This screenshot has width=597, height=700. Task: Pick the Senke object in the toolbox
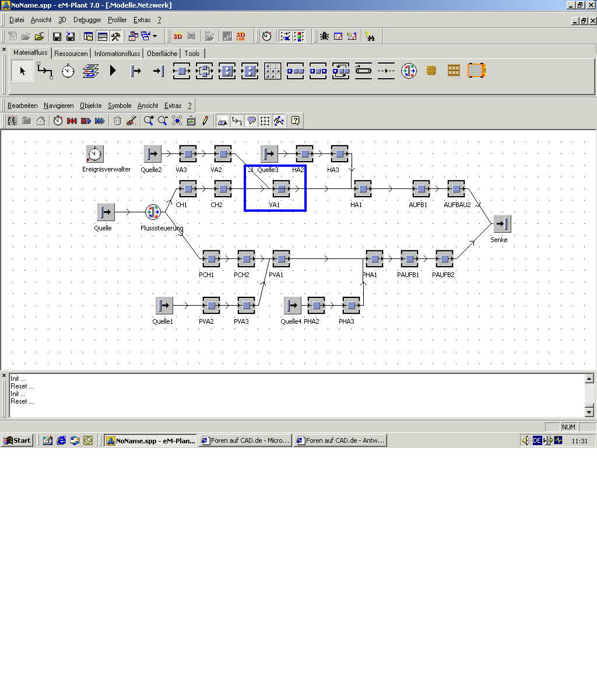[158, 71]
